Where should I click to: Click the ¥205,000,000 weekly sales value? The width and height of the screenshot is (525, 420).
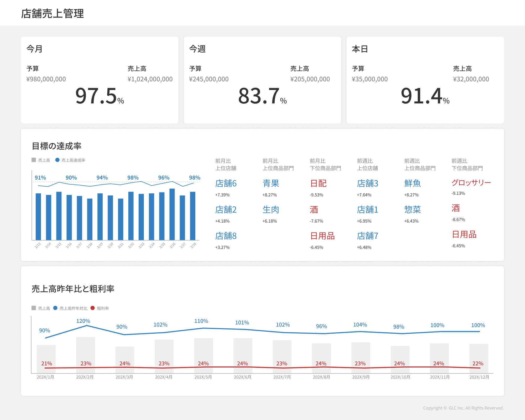pyautogui.click(x=310, y=79)
